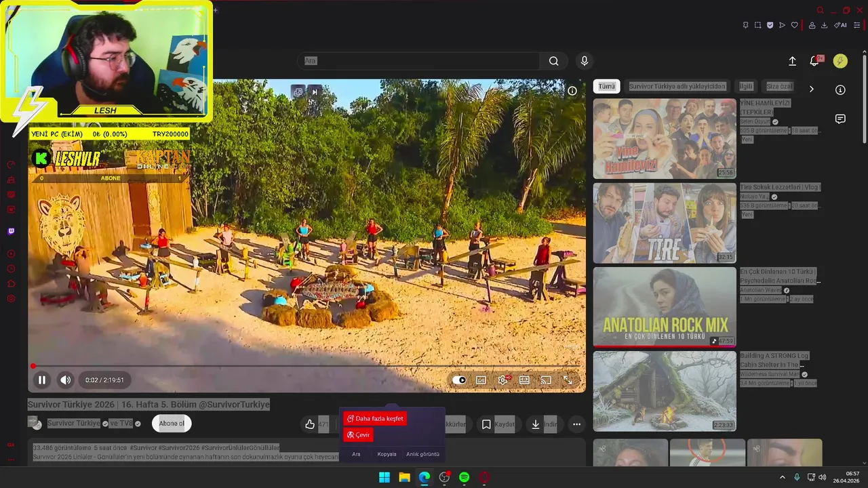Open Spotify from taskbar

465,477
